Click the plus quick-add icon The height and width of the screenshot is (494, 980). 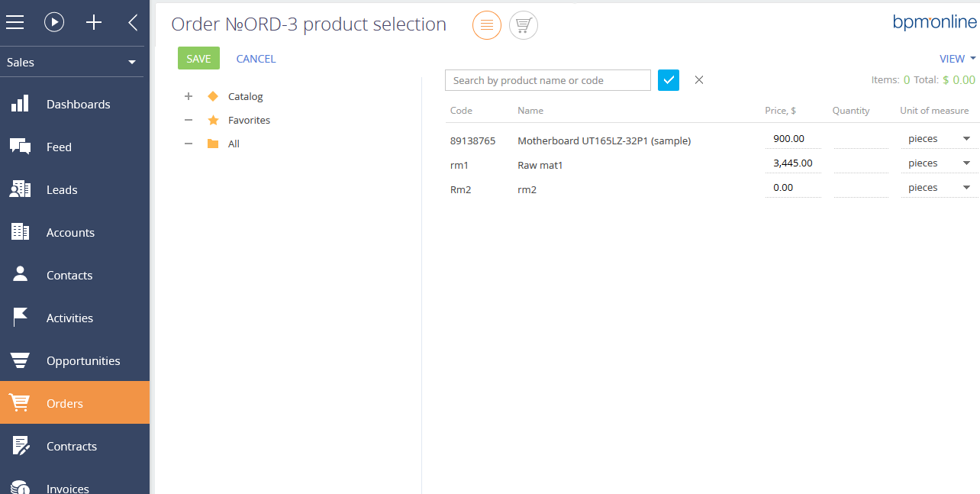[x=94, y=23]
